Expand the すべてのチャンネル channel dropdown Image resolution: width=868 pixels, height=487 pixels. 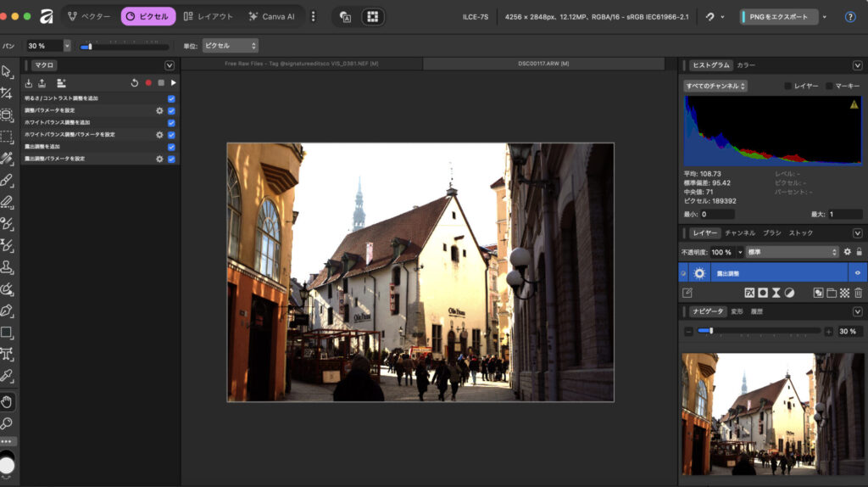point(715,86)
